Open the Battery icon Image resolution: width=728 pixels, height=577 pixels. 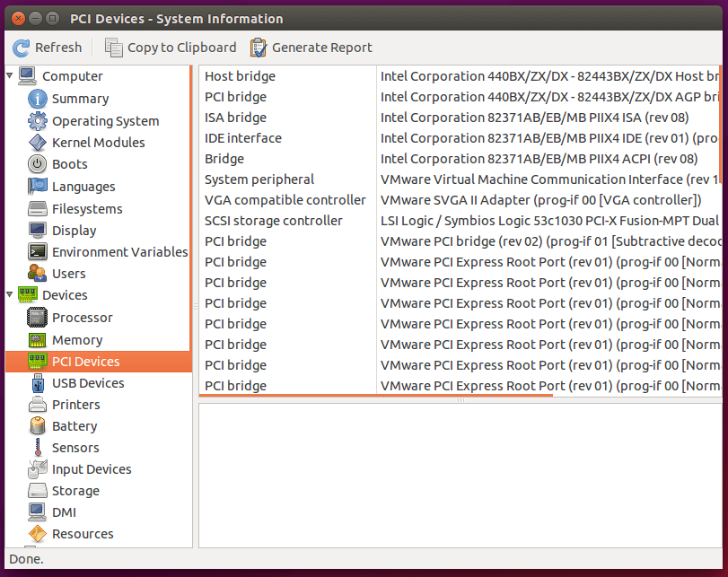coord(38,425)
